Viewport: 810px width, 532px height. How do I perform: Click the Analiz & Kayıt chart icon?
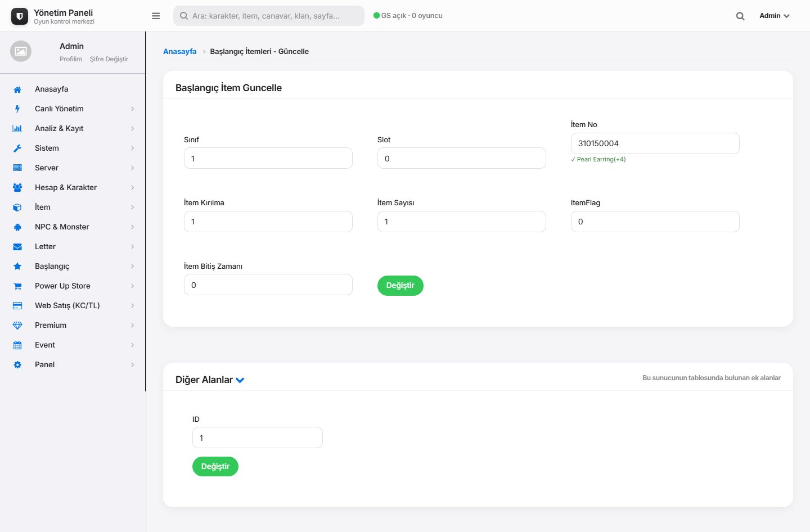pyautogui.click(x=17, y=129)
